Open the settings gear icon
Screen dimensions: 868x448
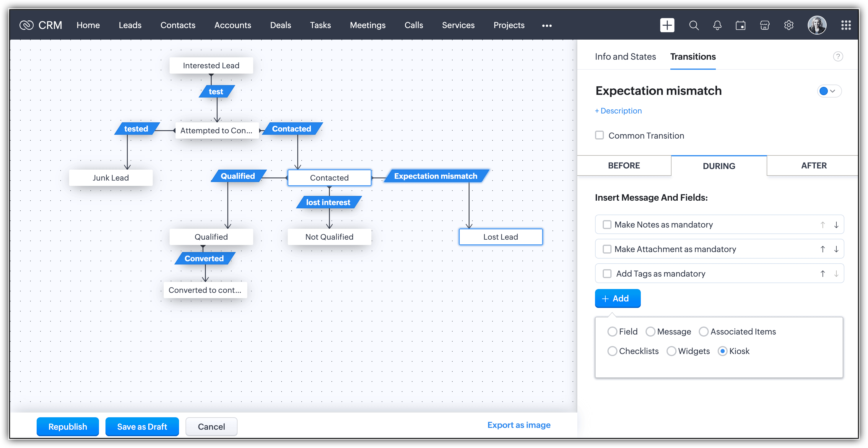point(789,25)
